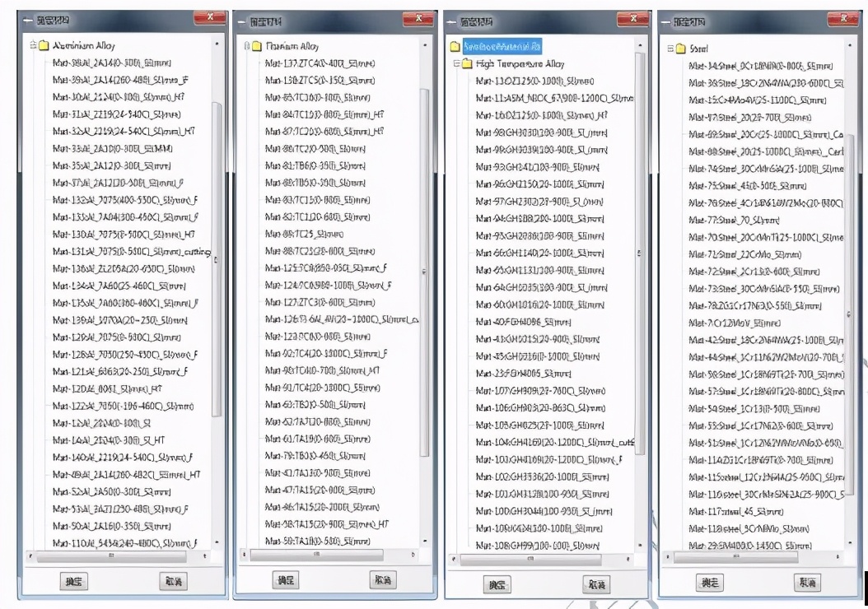Screen dimensions: 868x609
Task: Click vertical scrollbar thumb in Aluminum Alloy window
Action: click(217, 260)
